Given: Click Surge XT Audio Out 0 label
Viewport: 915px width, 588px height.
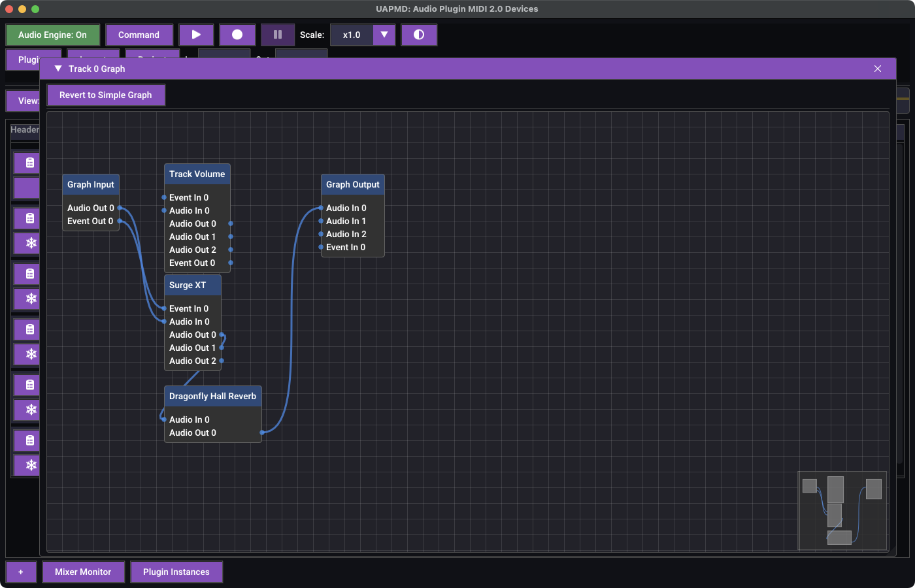Looking at the screenshot, I should pyautogui.click(x=192, y=335).
